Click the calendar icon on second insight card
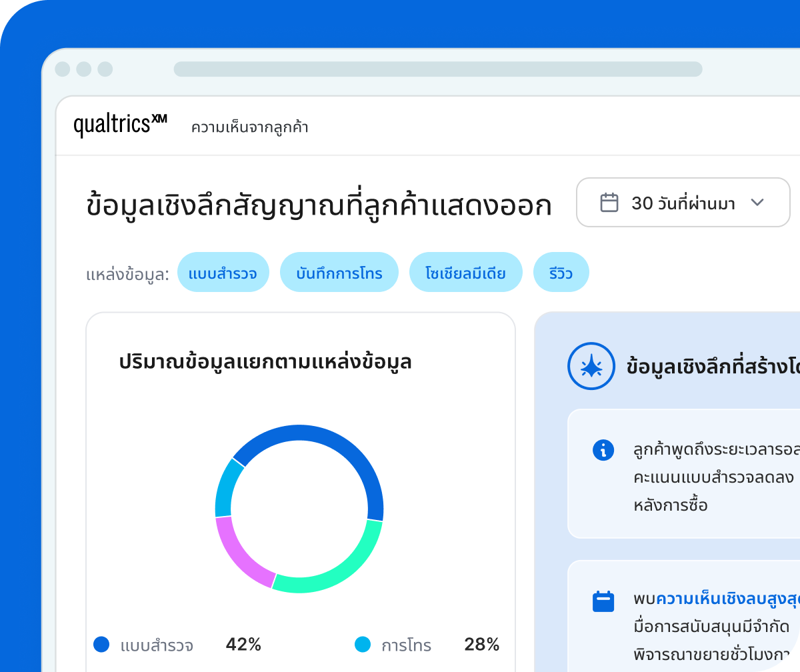The image size is (800, 672). click(x=603, y=601)
